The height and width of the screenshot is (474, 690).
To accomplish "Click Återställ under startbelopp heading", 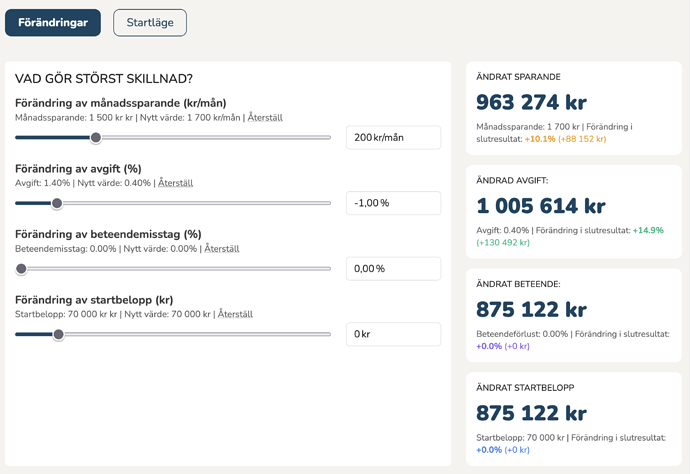I will pos(235,314).
